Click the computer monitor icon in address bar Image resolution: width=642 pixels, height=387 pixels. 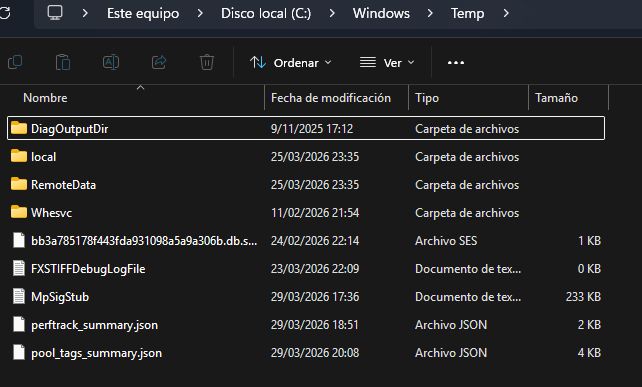coord(55,13)
